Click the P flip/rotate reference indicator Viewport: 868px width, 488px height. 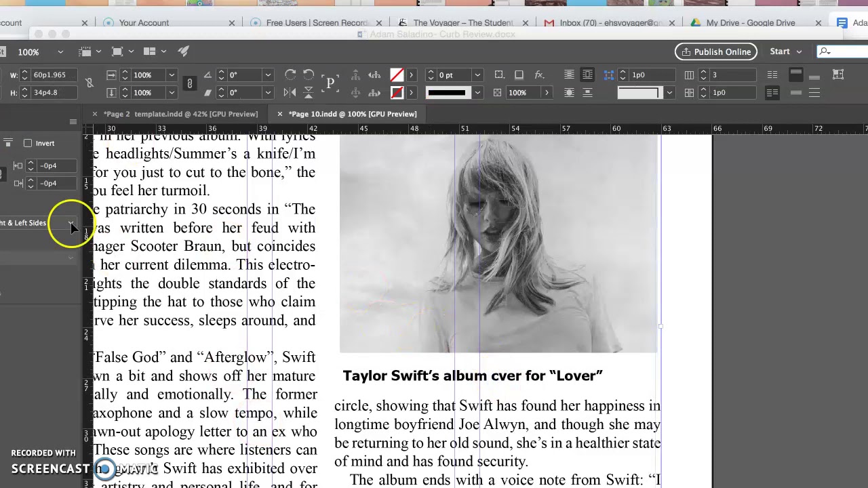click(330, 83)
